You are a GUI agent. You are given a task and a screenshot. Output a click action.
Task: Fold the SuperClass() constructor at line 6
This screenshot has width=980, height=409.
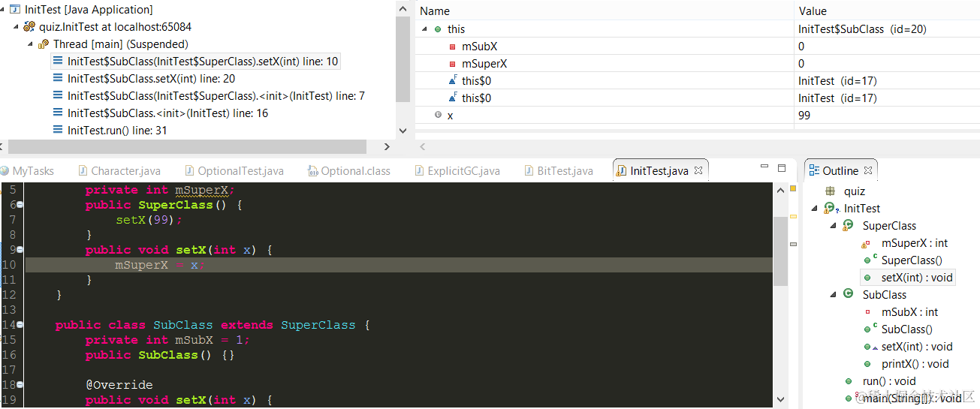(x=20, y=205)
